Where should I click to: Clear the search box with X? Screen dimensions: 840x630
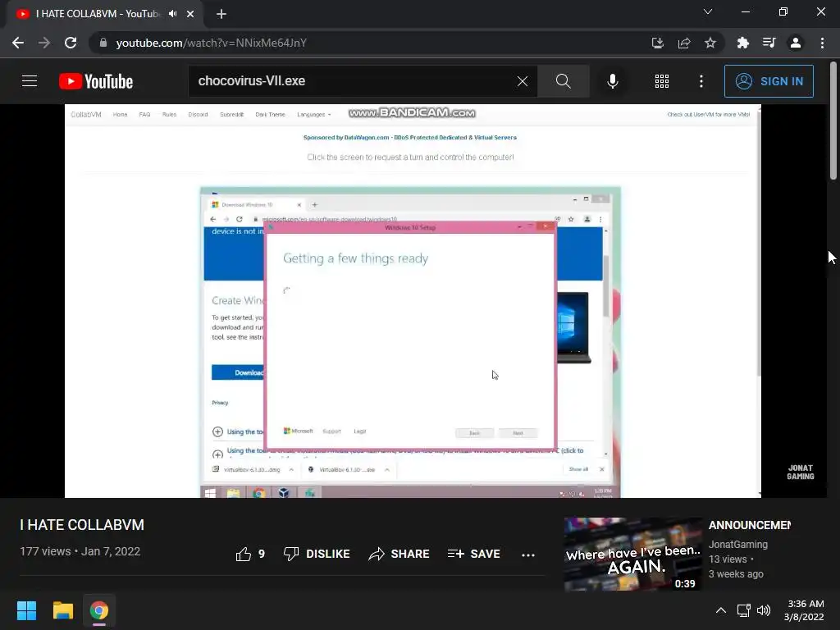coord(523,81)
